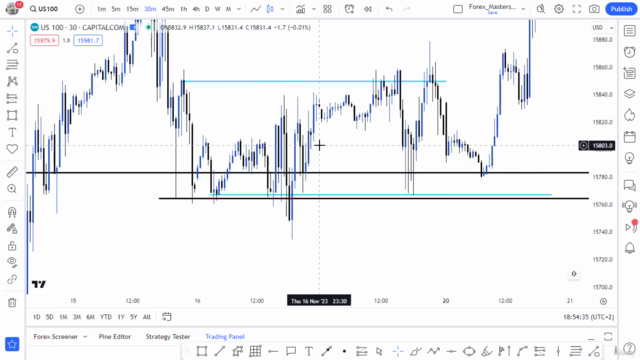This screenshot has width=640, height=360.
Task: Switch to 1m timeframe
Action: coord(101,9)
